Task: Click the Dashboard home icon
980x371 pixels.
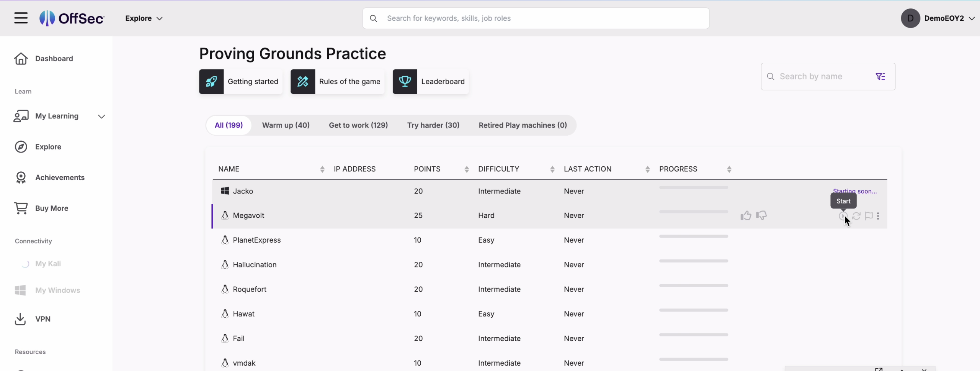Action: pyautogui.click(x=21, y=59)
